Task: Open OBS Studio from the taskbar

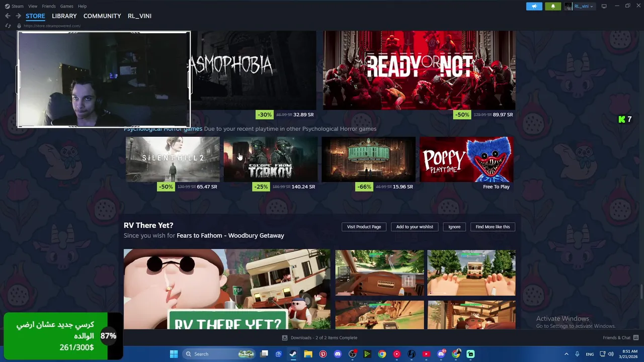Action: point(352,354)
